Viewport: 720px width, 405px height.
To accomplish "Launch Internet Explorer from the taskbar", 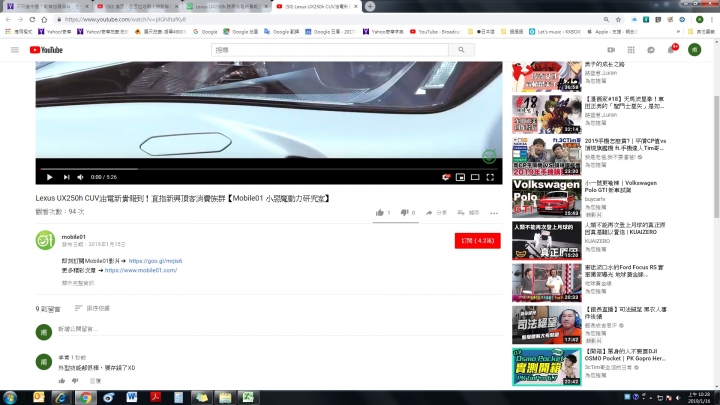I will (x=61, y=397).
